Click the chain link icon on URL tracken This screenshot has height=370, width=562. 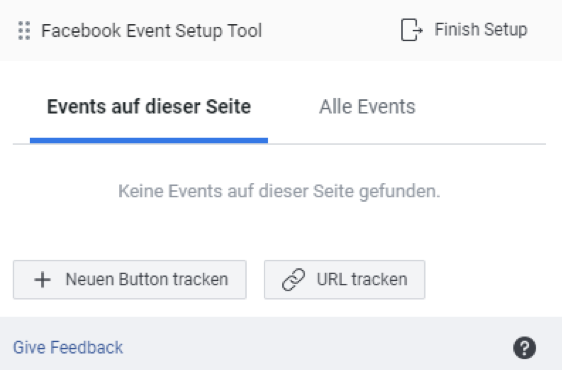(x=294, y=280)
